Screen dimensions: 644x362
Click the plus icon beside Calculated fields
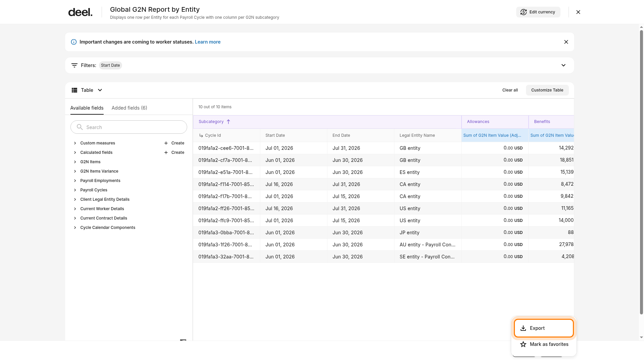(x=166, y=153)
